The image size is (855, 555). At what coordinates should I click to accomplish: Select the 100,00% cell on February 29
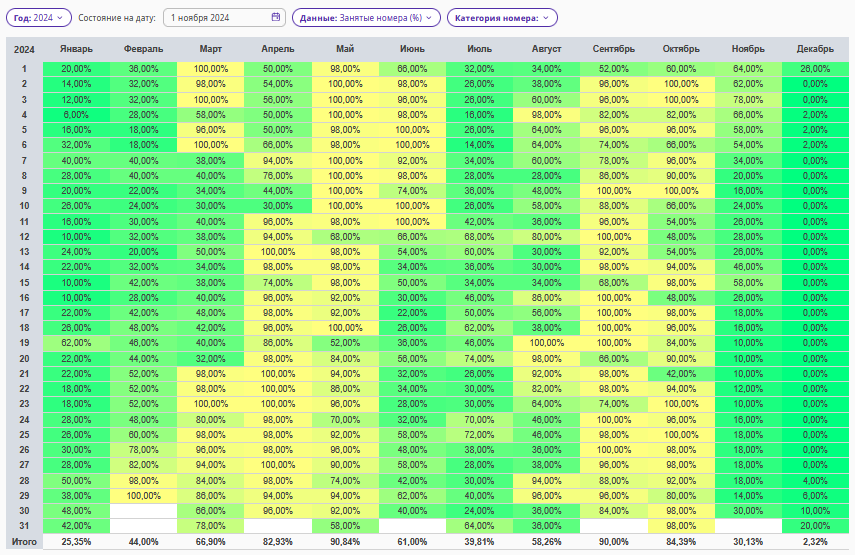click(143, 496)
